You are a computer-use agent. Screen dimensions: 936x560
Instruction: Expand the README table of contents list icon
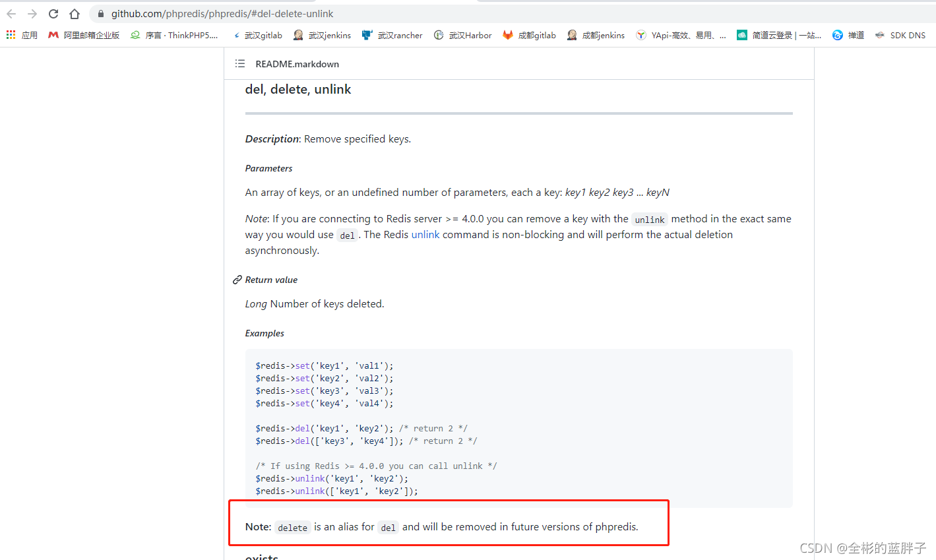pos(240,63)
